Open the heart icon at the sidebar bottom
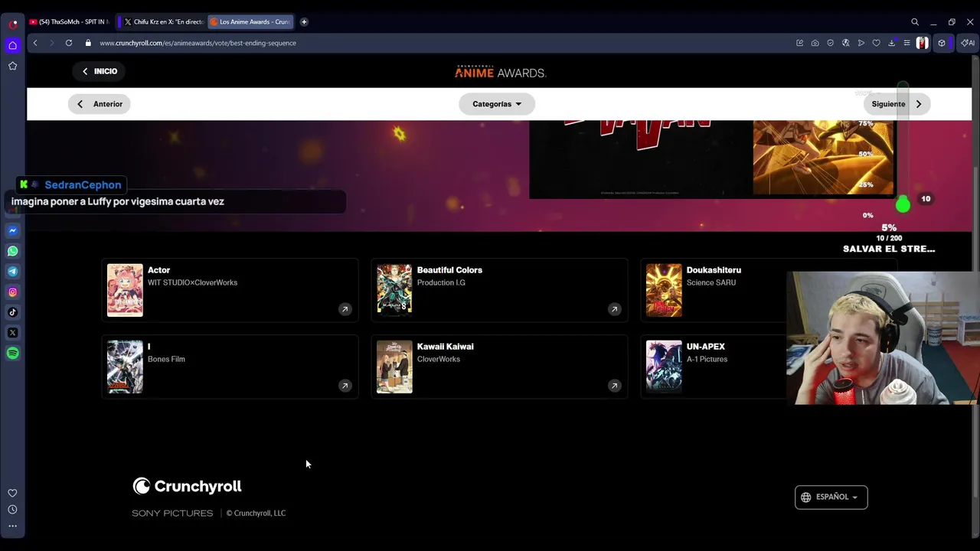 12,494
